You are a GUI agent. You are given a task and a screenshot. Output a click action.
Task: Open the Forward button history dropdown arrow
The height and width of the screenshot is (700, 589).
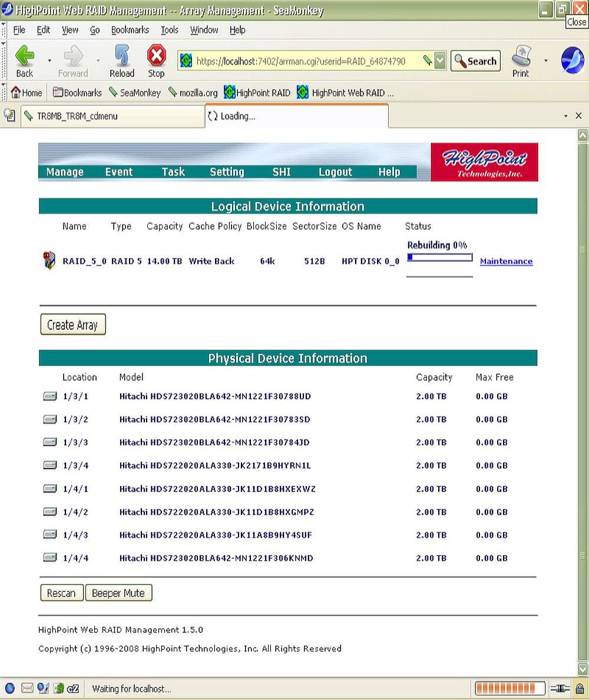tap(98, 60)
